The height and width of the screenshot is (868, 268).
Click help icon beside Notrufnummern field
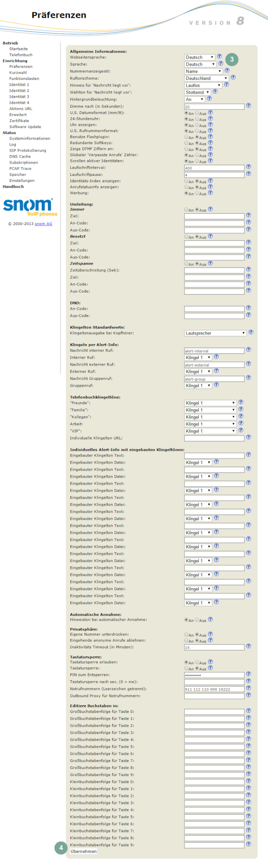248,688
